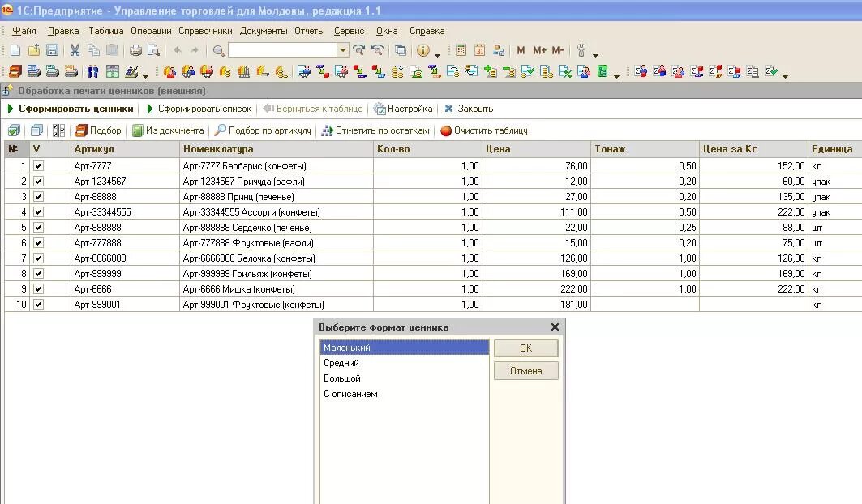The height and width of the screenshot is (504, 862).
Task: Click the M memory button
Action: 521,50
